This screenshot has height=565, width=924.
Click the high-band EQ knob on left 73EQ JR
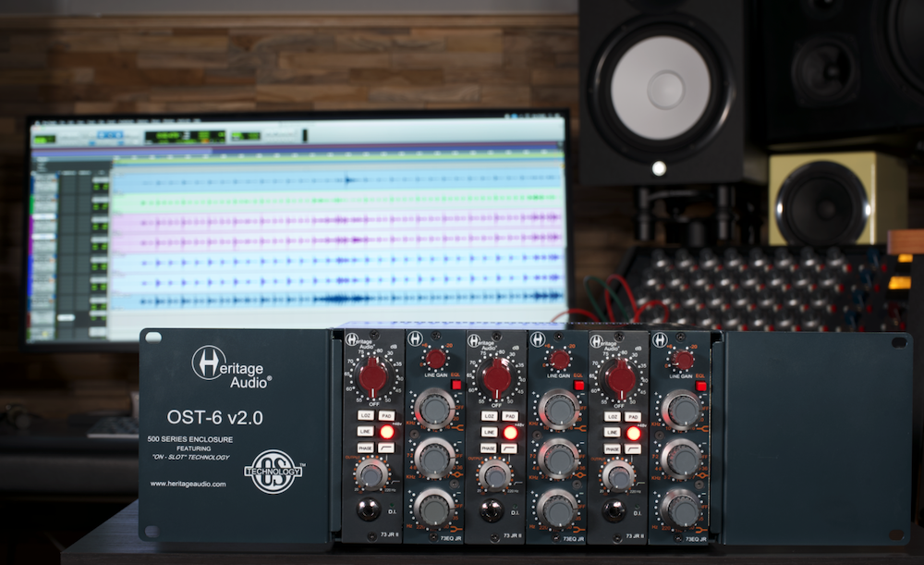435,408
